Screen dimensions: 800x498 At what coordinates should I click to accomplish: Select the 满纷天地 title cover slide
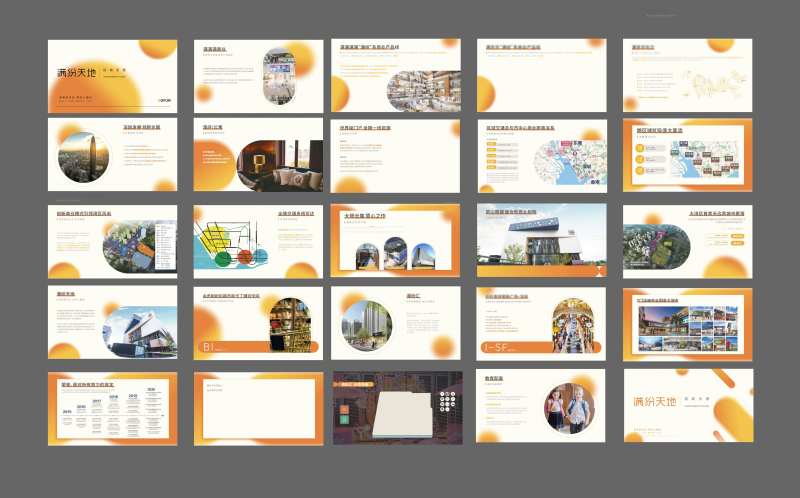coord(112,76)
